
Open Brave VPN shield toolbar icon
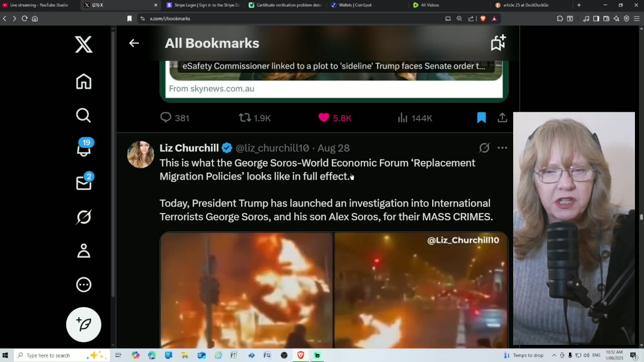(x=626, y=19)
